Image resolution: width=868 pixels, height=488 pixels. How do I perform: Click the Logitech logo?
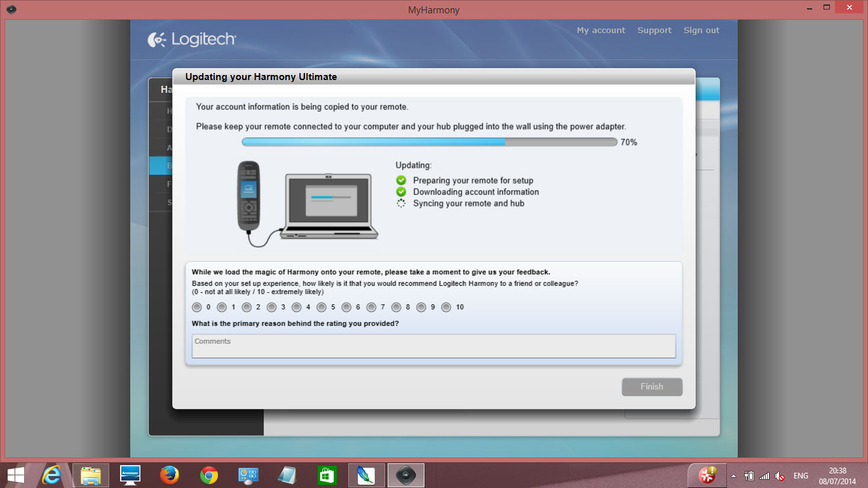pos(191,39)
